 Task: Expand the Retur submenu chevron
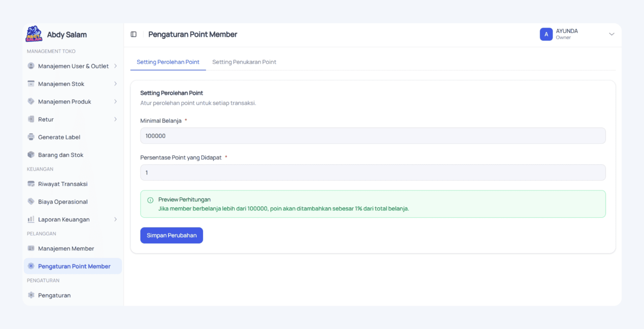116,119
